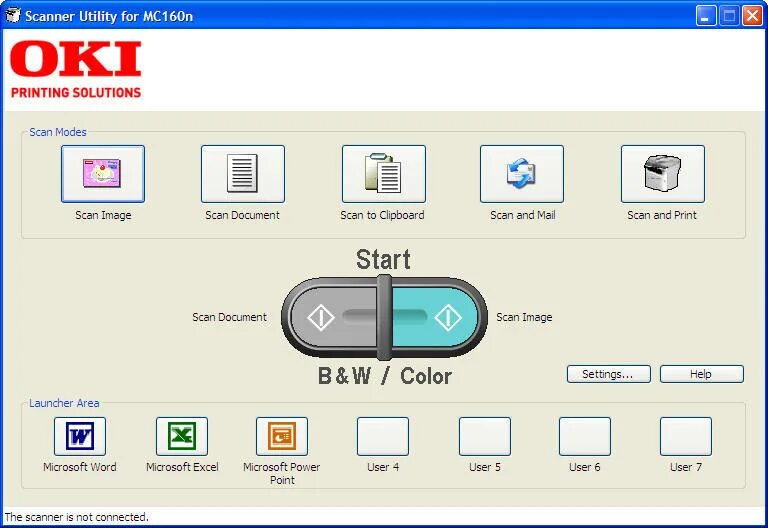Start a B&W scan with gray button

click(x=334, y=317)
